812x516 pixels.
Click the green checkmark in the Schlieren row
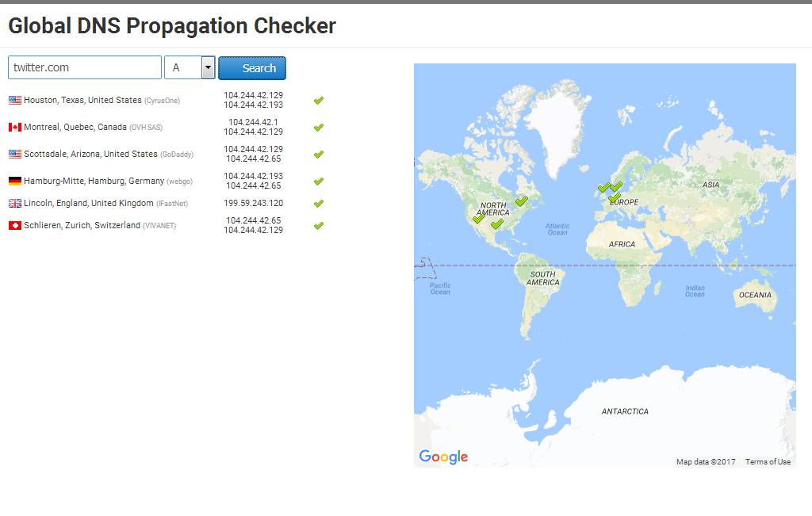[x=319, y=226]
